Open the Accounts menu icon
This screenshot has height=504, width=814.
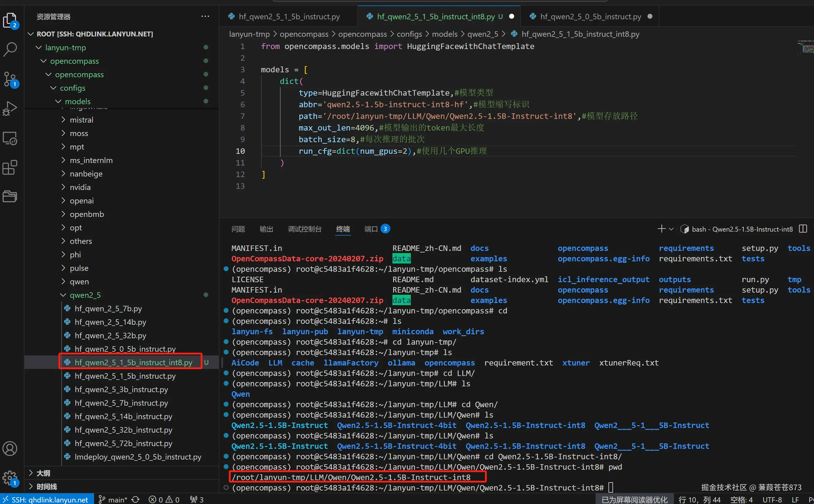(10, 449)
